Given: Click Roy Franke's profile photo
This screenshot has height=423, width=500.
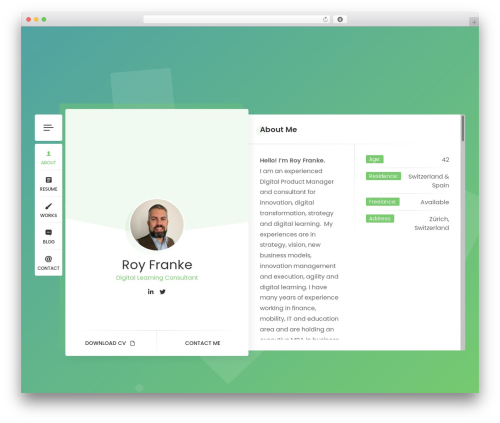Looking at the screenshot, I should pos(157,225).
